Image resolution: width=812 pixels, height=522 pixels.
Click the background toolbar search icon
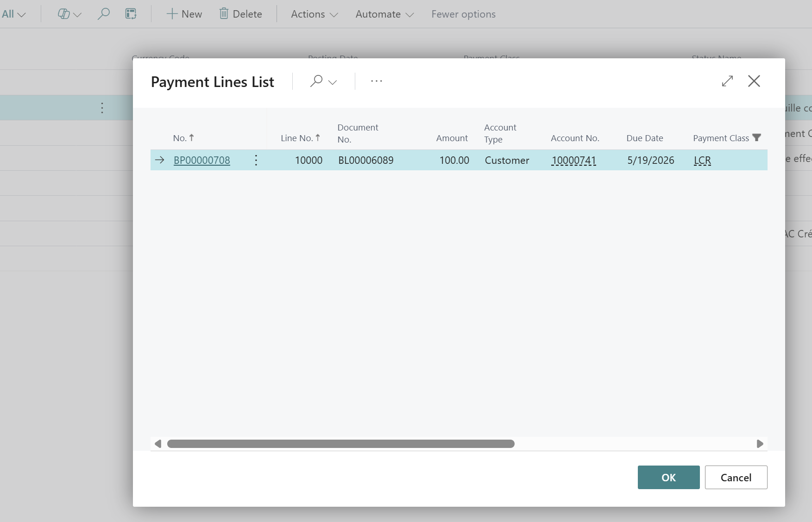[x=103, y=14]
